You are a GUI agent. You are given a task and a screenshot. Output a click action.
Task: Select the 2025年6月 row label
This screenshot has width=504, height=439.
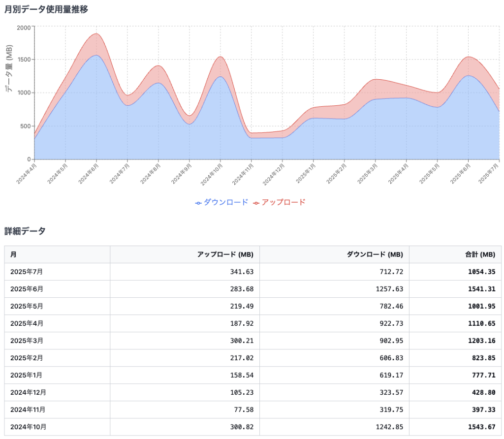pos(27,289)
